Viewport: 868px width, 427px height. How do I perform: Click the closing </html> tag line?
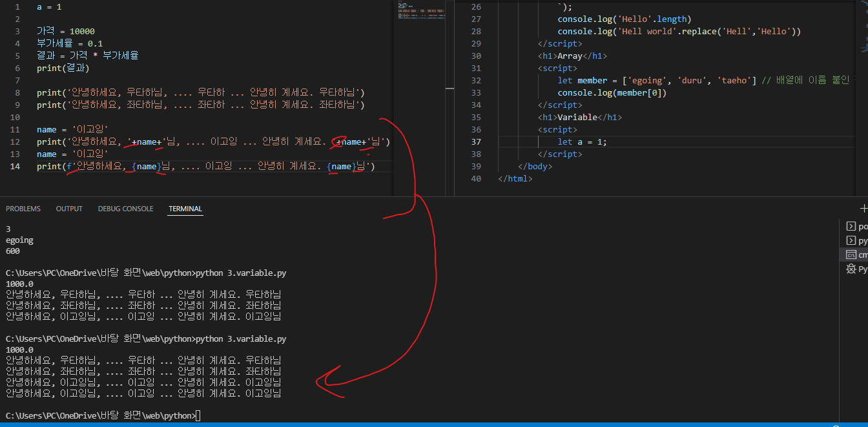[x=515, y=178]
